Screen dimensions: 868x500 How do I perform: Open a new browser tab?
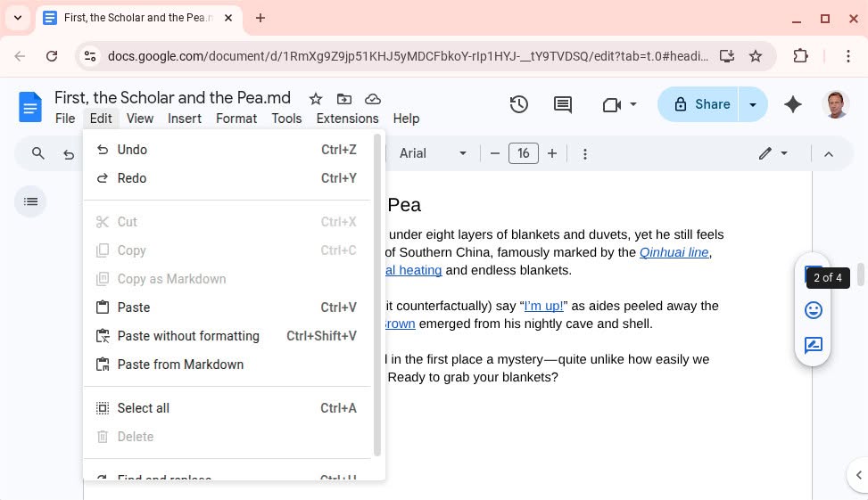coord(260,18)
